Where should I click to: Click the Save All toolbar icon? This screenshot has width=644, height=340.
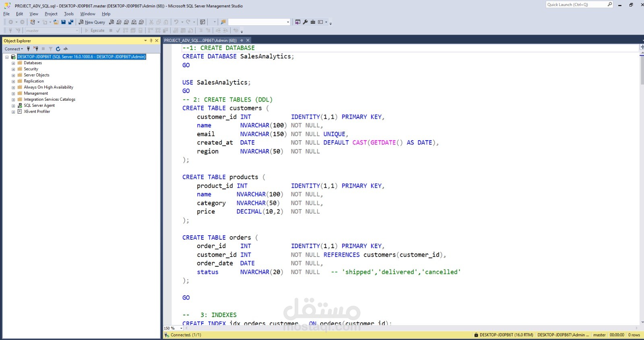[x=71, y=22]
